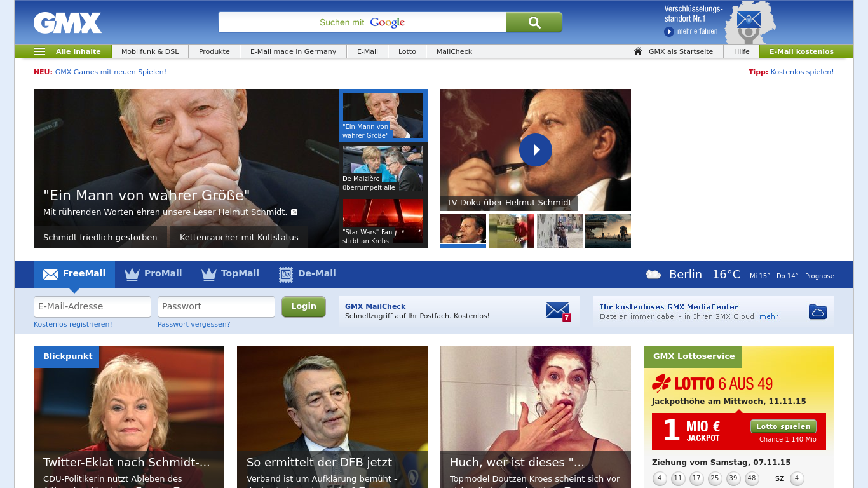The width and height of the screenshot is (868, 488).
Task: Click Passwort vergessen link
Action: click(x=194, y=324)
